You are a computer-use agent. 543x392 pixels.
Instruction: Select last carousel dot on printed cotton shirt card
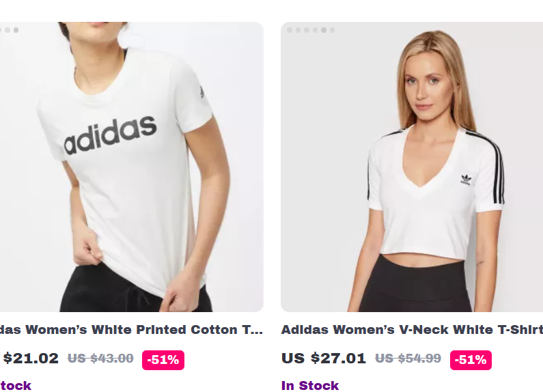16,30
